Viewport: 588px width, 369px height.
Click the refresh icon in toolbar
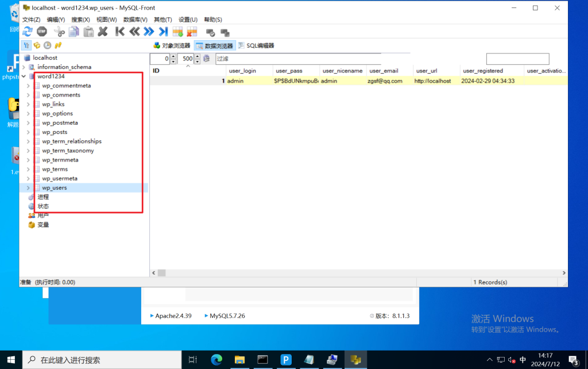[27, 32]
